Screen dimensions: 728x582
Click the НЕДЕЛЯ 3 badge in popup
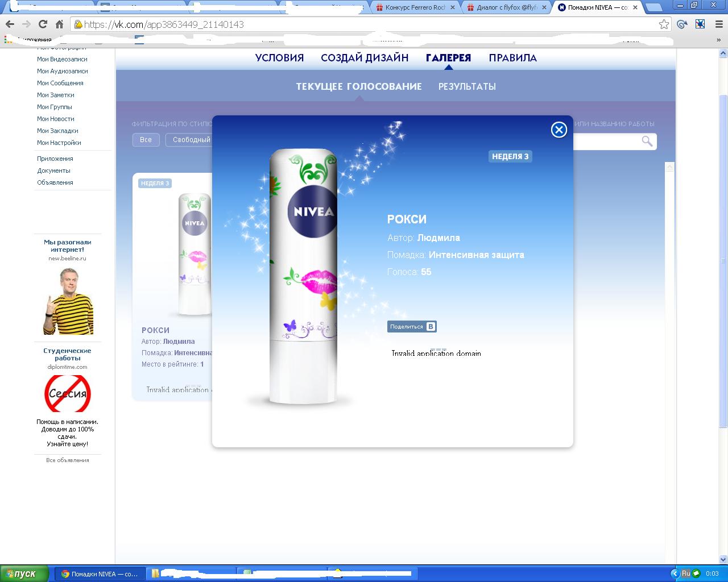(510, 156)
